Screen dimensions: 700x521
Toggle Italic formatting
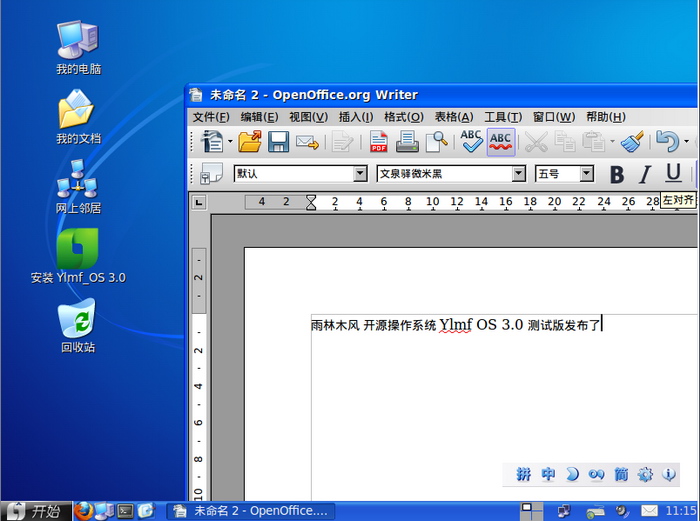pos(645,174)
